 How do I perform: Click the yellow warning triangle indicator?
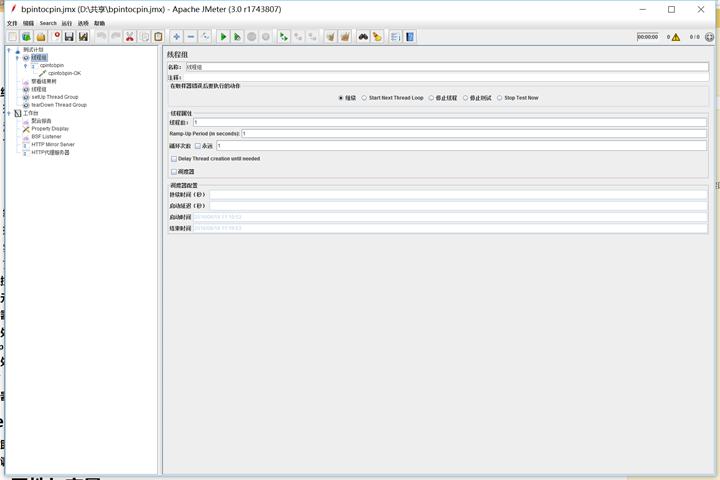(x=676, y=37)
